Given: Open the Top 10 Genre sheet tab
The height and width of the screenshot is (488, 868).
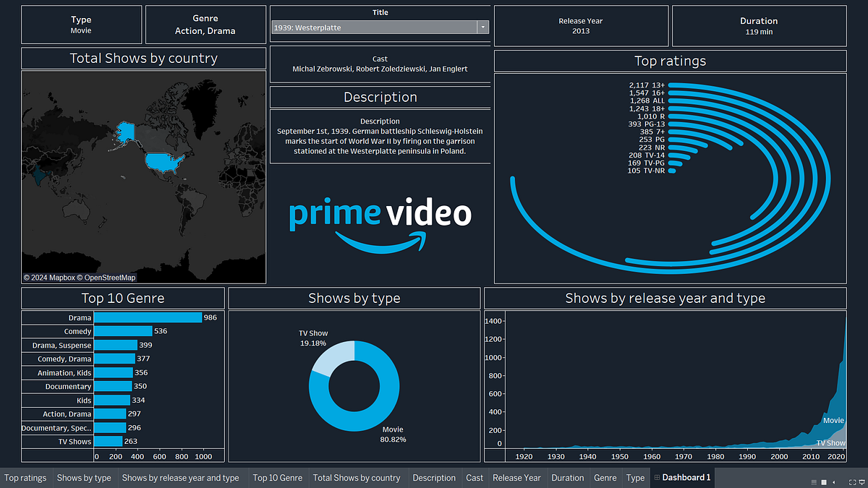Looking at the screenshot, I should (x=278, y=478).
